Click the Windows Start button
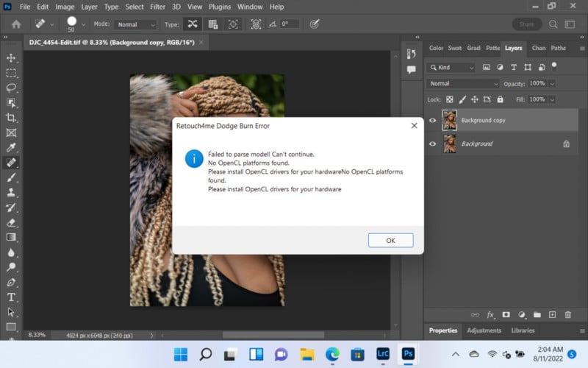588x368 pixels. [180, 354]
